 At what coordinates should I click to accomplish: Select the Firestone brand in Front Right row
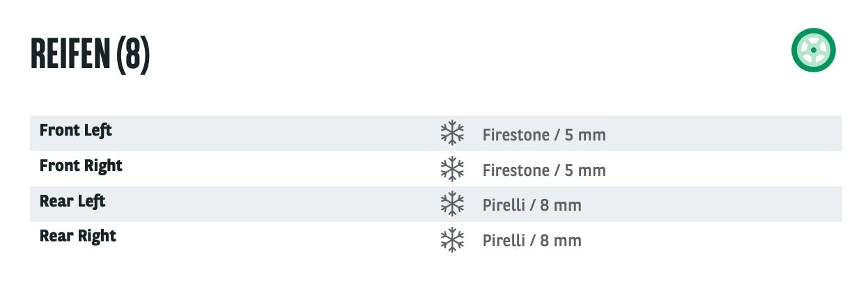[x=516, y=170]
